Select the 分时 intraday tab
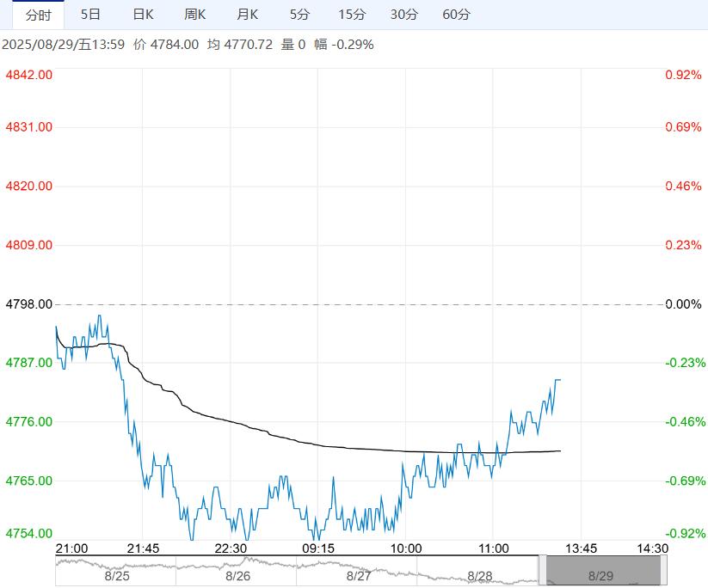 39,15
